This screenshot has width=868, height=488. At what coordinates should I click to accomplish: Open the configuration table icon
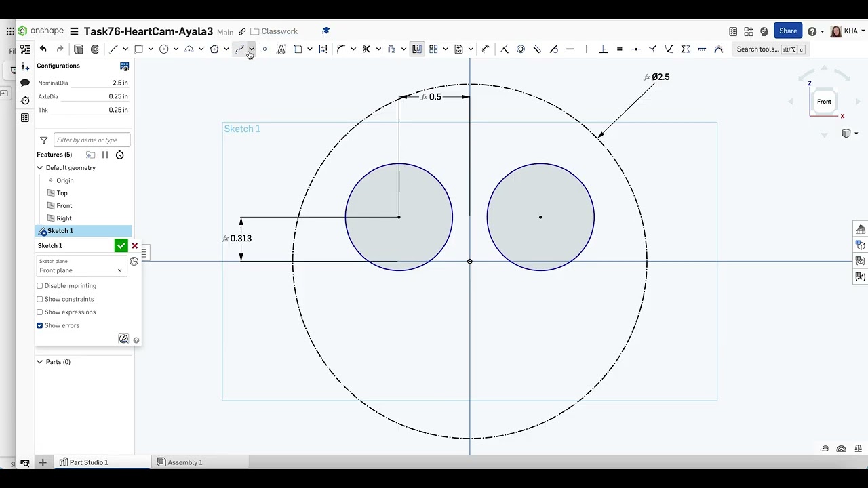[x=124, y=66]
